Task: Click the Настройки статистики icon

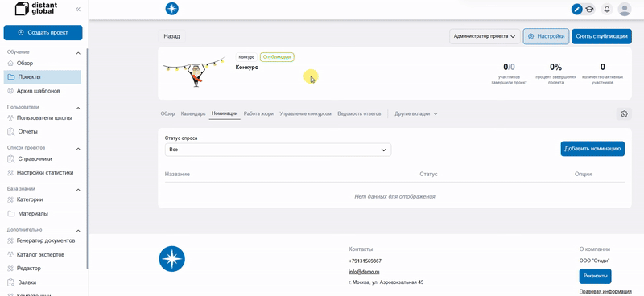Action: pyautogui.click(x=10, y=173)
